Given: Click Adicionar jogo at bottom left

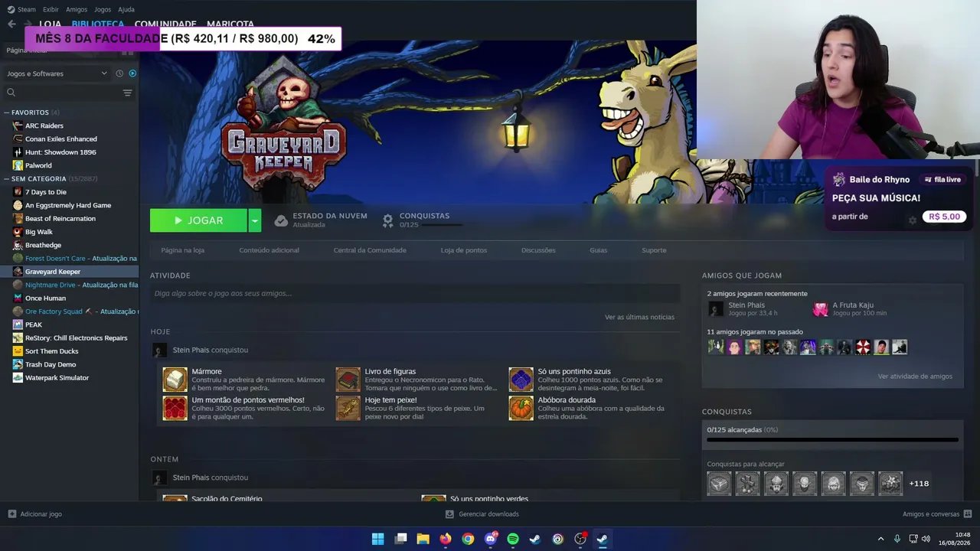Looking at the screenshot, I should [x=35, y=514].
